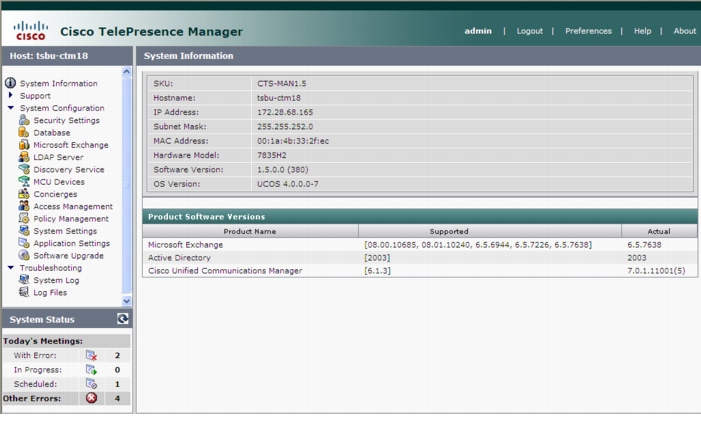The height and width of the screenshot is (431, 701).
Task: Click sidebar scrollbar up arrow
Action: 127,72
